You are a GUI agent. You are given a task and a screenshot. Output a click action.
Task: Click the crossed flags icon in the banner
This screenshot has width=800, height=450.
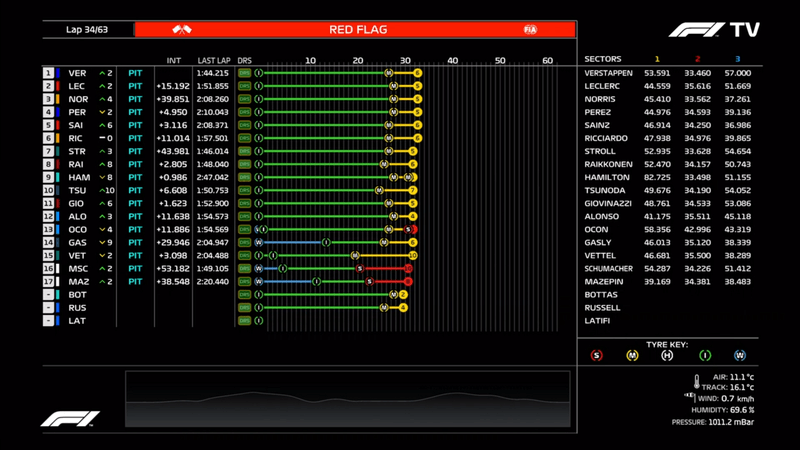pos(182,30)
